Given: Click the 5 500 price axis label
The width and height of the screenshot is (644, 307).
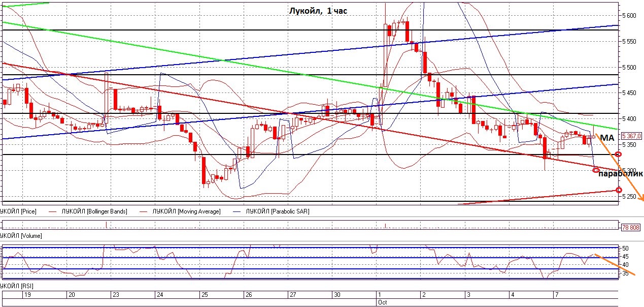Looking at the screenshot, I should (630, 68).
